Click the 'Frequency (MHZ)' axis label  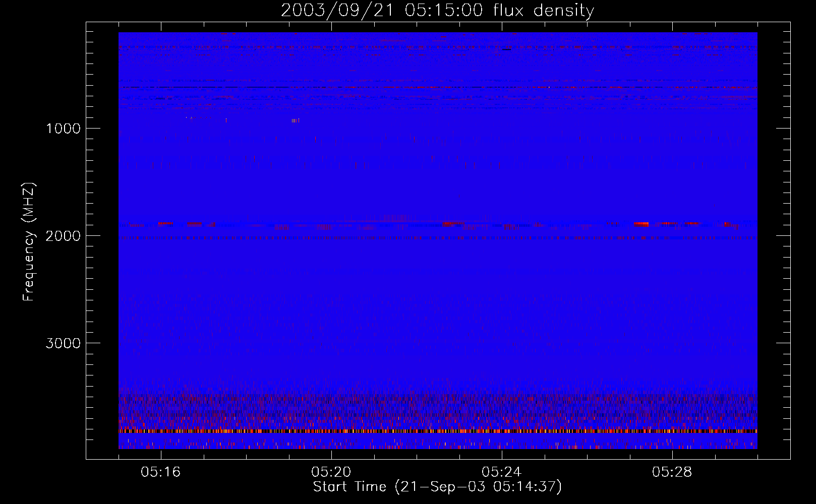29,242
